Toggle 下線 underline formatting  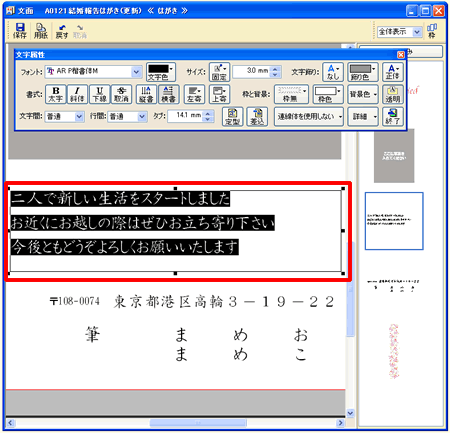pos(99,94)
